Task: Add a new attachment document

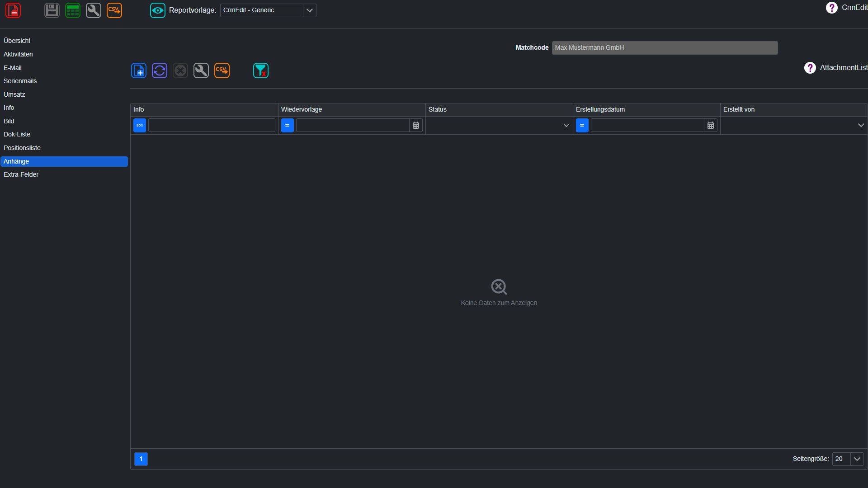Action: tap(139, 70)
